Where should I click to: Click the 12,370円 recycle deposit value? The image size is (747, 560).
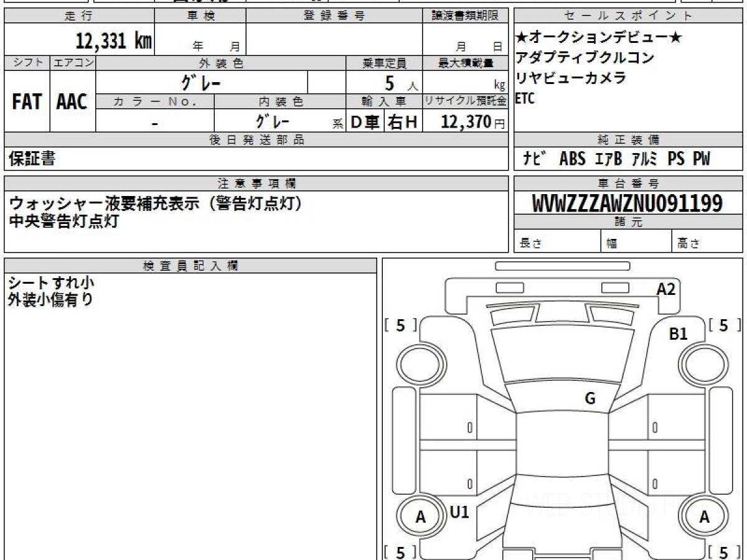(473, 122)
